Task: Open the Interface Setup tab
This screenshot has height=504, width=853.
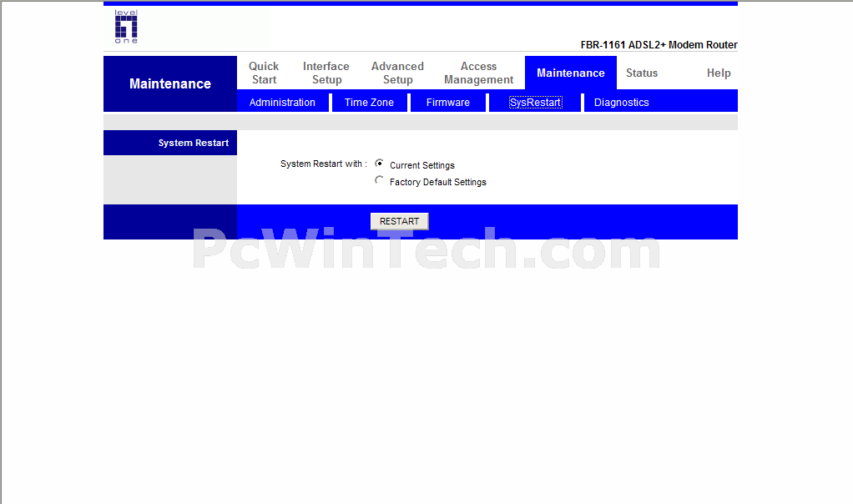Action: [x=326, y=73]
